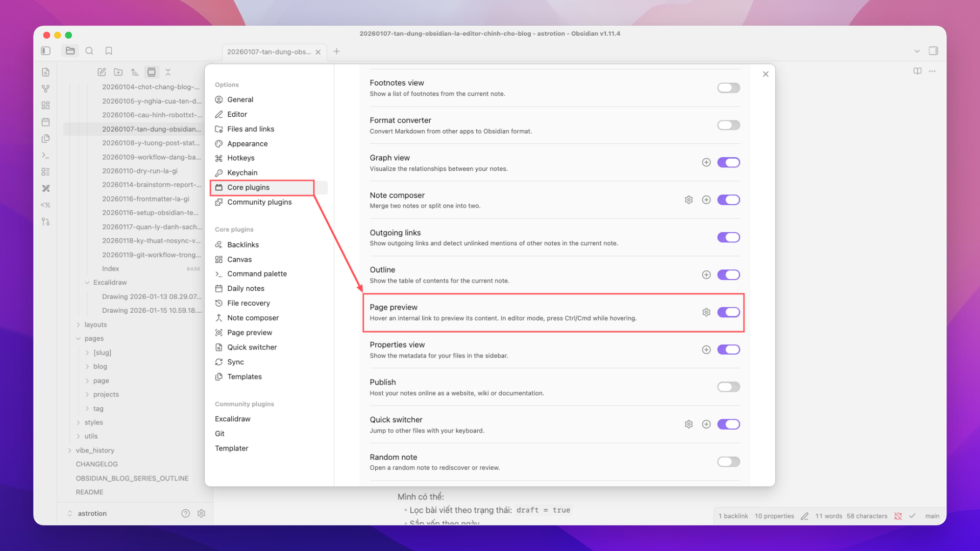Image resolution: width=980 pixels, height=551 pixels.
Task: Click the 1 backlink status item
Action: tap(733, 516)
